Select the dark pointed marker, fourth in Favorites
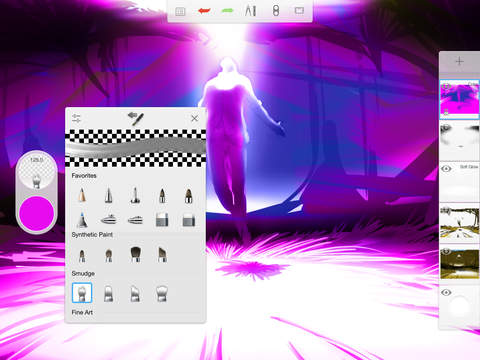The height and width of the screenshot is (360, 480). click(162, 195)
